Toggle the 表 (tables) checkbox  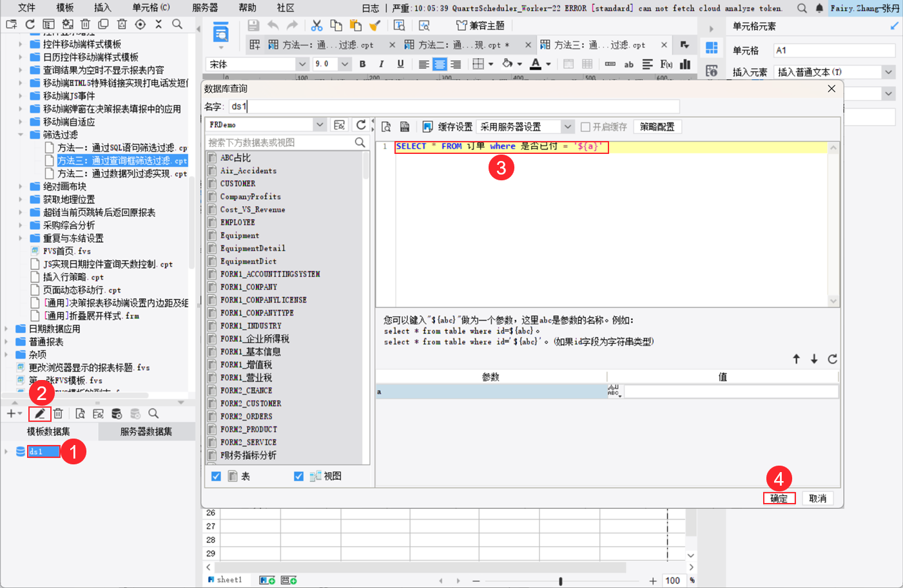(x=216, y=476)
